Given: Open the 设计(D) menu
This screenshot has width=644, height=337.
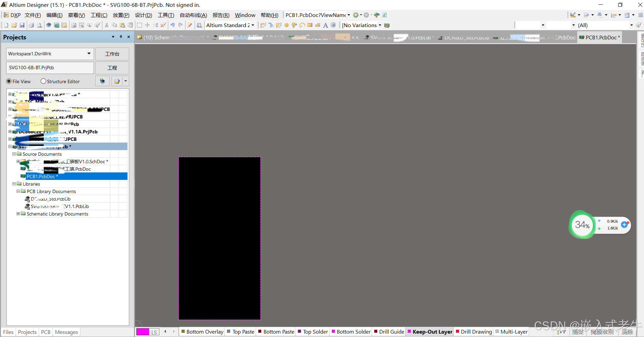Looking at the screenshot, I should click(x=143, y=15).
